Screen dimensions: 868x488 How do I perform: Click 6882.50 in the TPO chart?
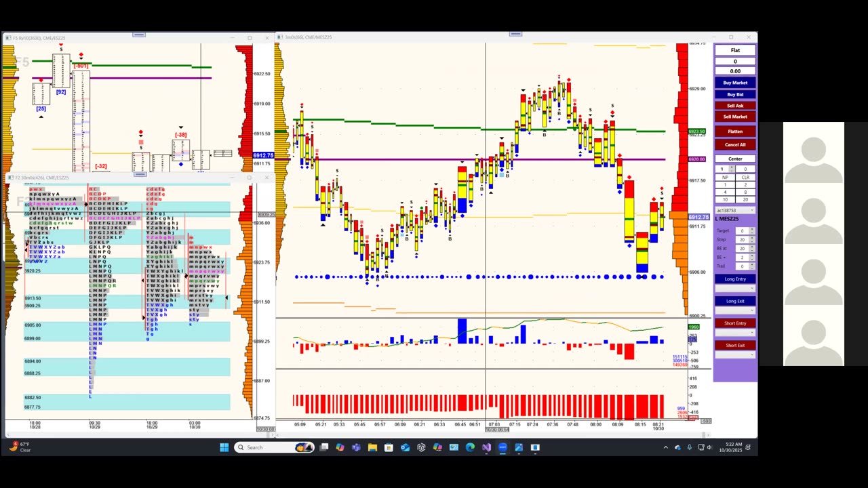coord(33,397)
